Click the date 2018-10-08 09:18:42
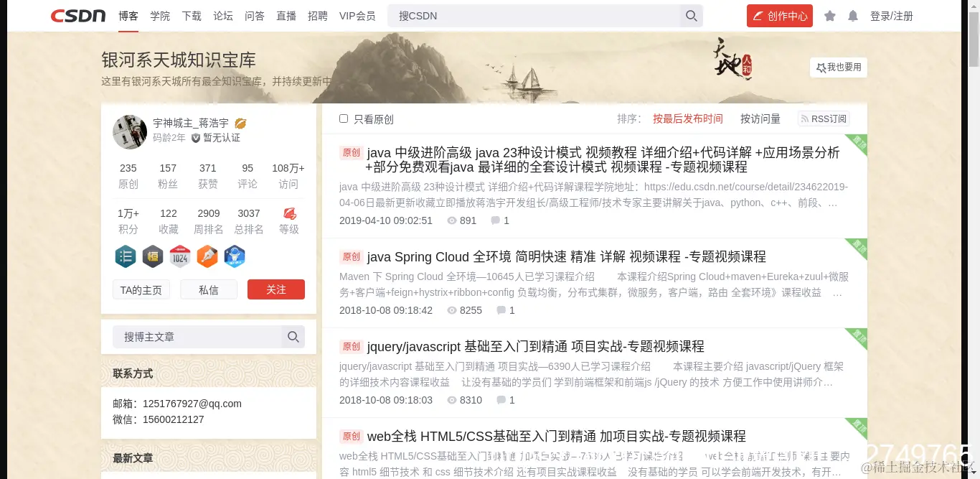 [x=386, y=310]
